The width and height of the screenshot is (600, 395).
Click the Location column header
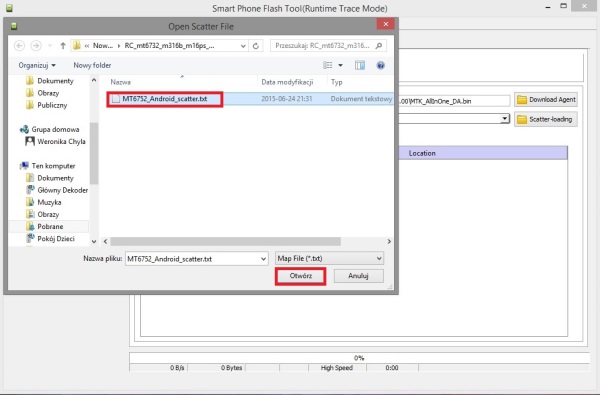point(422,153)
